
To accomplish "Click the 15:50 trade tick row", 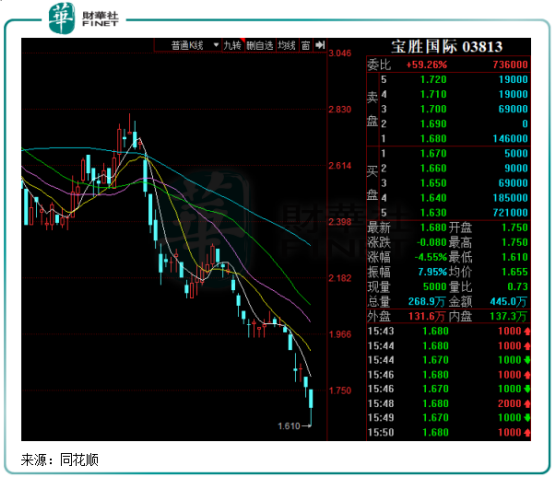I will [x=449, y=433].
